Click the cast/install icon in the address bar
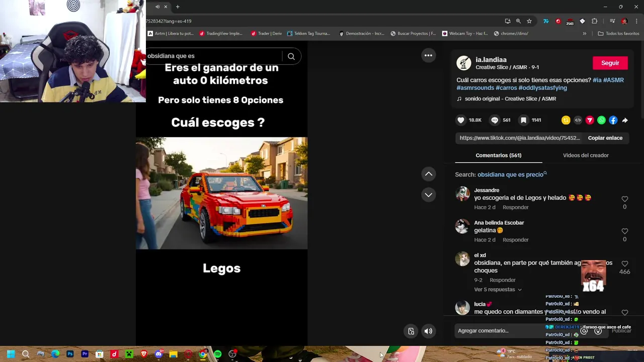644x362 pixels. [508, 21]
